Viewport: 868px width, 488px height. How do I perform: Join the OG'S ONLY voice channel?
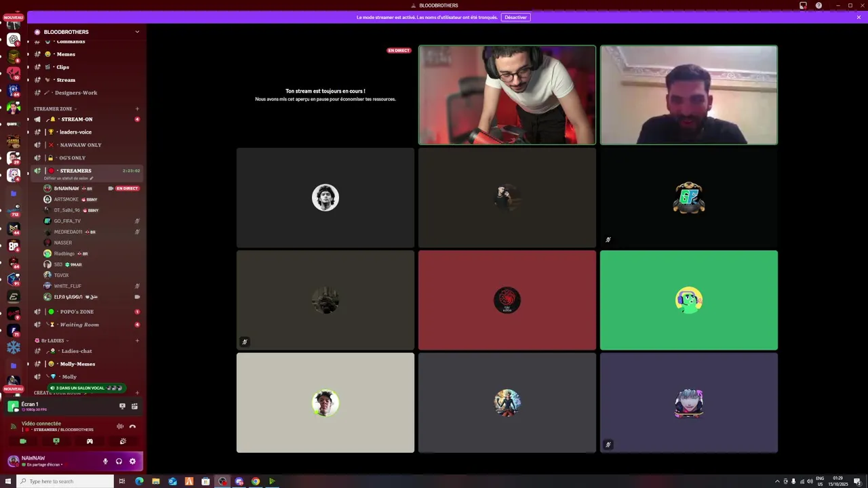click(x=86, y=158)
